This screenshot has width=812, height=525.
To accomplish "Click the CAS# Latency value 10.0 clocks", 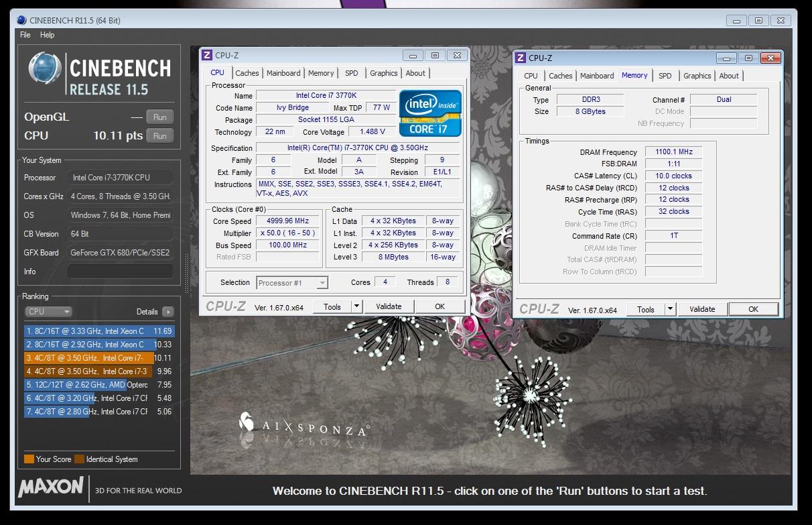I will tap(673, 176).
